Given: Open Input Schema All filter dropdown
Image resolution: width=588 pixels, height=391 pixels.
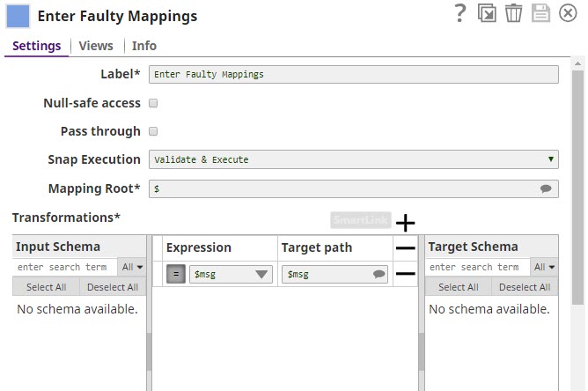Looking at the screenshot, I should click(131, 267).
